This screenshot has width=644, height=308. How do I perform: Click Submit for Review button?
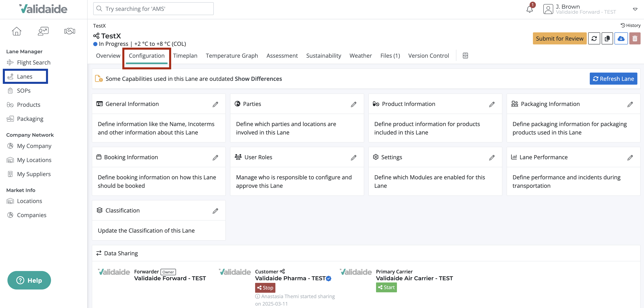[559, 39]
